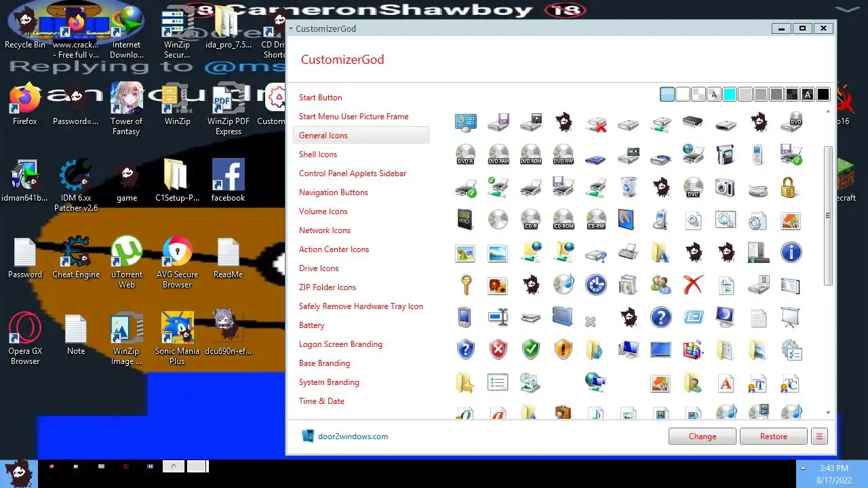Select the large red X icon
This screenshot has height=488, width=868.
pos(693,285)
